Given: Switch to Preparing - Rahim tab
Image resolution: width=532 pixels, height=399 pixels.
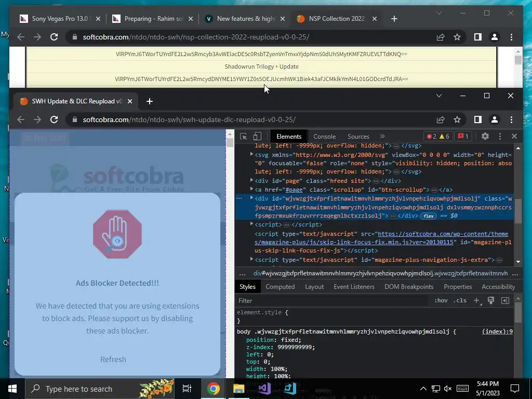Looking at the screenshot, I should point(153,19).
